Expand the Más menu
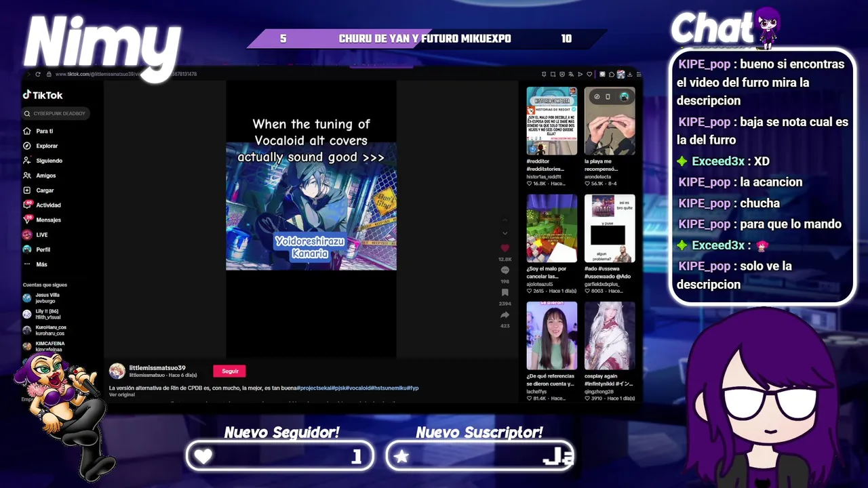This screenshot has width=868, height=488. [35, 264]
